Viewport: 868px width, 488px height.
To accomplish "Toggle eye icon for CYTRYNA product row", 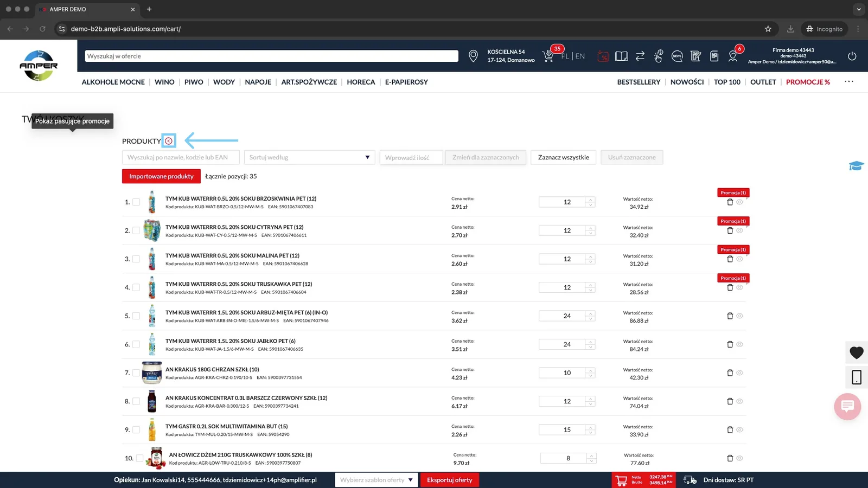I will point(739,230).
